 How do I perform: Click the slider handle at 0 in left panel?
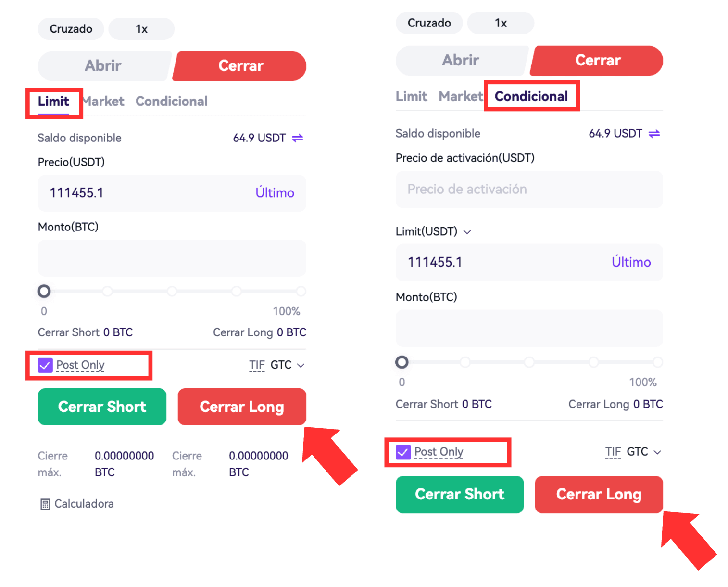click(x=44, y=291)
